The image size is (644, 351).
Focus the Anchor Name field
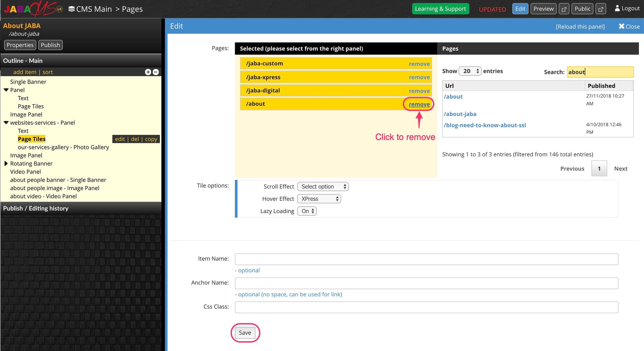click(x=426, y=283)
